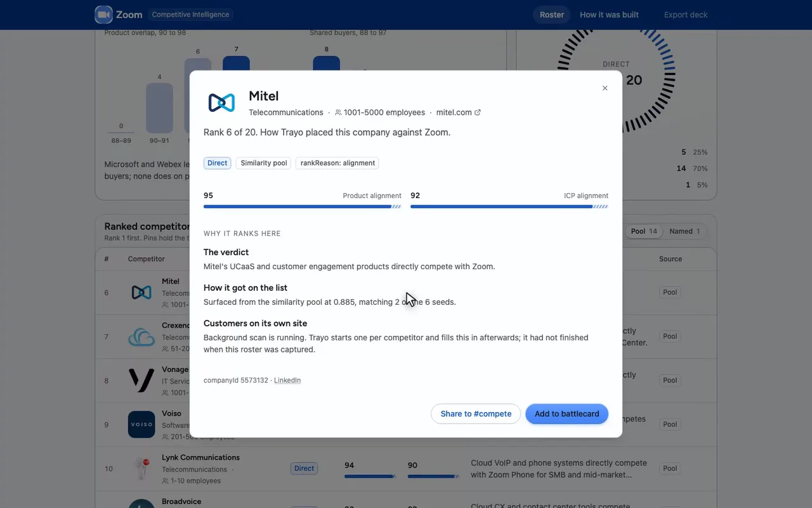
Task: Click the 'companyId 5573132' text
Action: pyautogui.click(x=236, y=380)
